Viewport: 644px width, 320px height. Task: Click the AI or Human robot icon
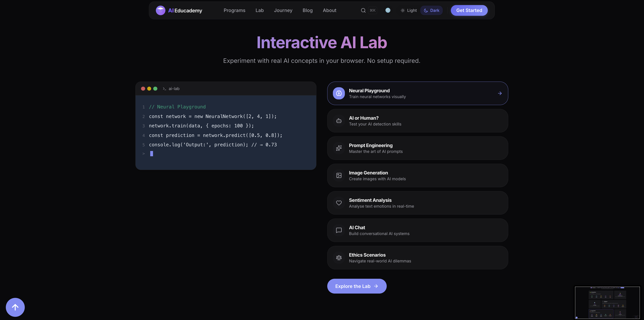[x=339, y=121]
